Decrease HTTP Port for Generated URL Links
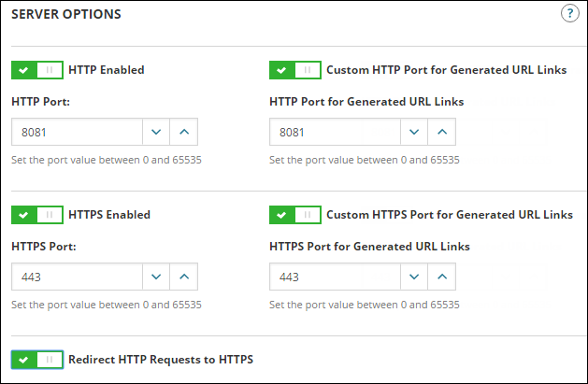Screen dimensions: 588x384 [414, 132]
